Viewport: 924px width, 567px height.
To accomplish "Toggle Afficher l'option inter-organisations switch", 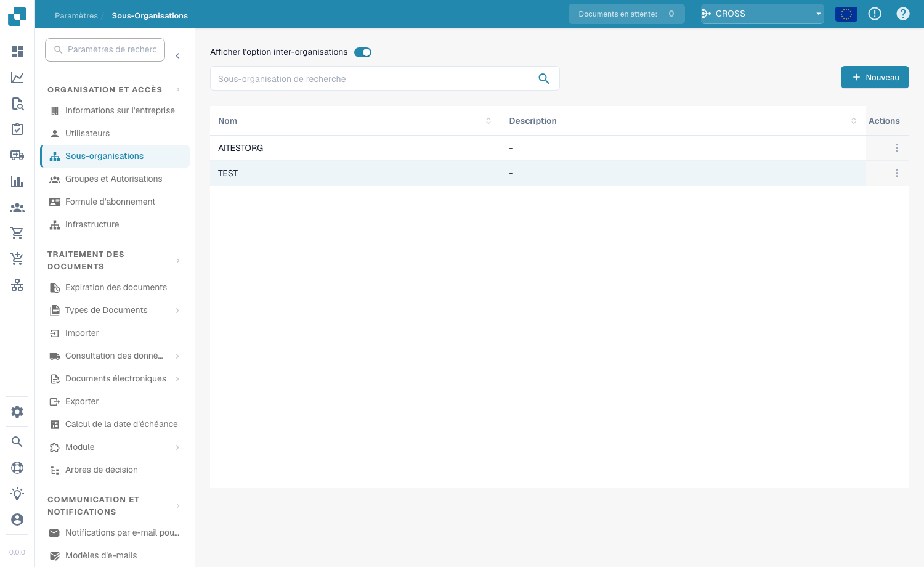I will coord(363,52).
